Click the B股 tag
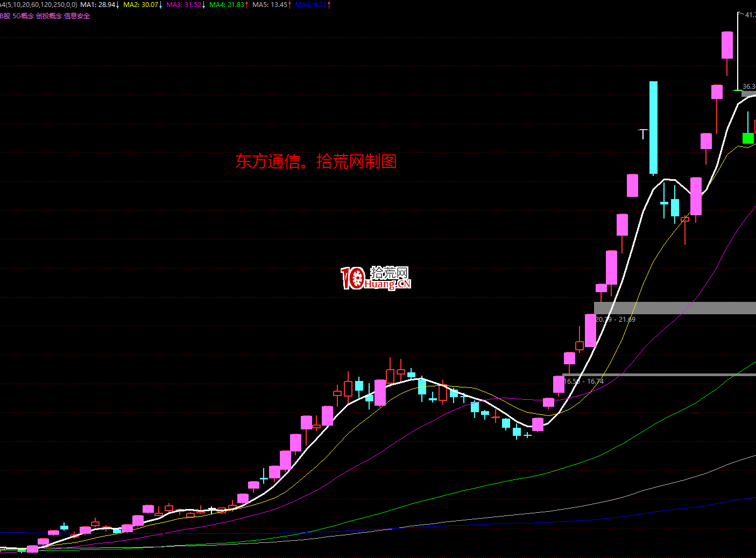 [x=5, y=16]
